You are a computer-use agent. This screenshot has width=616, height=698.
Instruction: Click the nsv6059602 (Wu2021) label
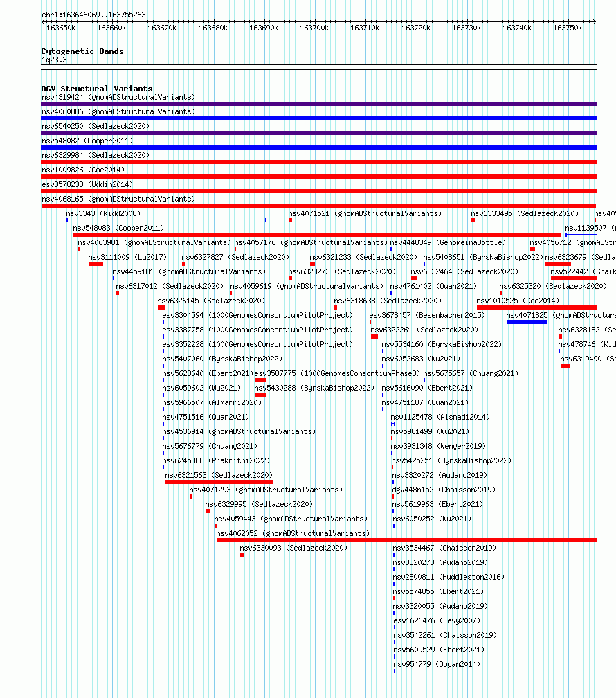[x=201, y=388]
